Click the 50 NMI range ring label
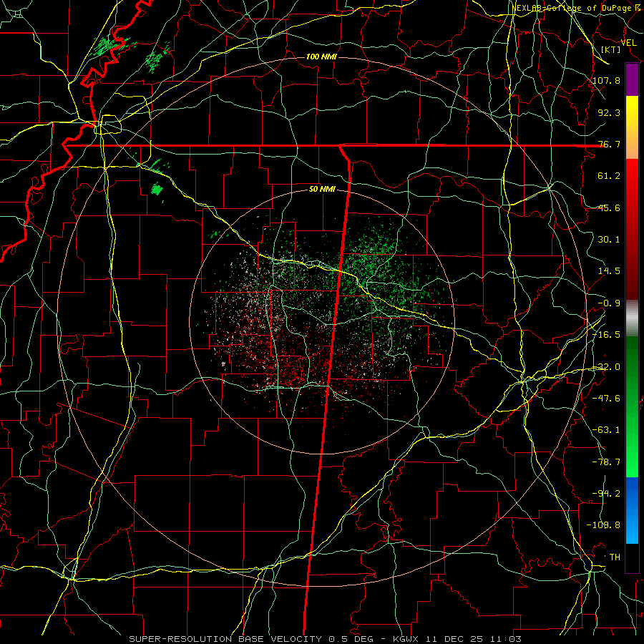Screen dimensions: 644x644 322,190
